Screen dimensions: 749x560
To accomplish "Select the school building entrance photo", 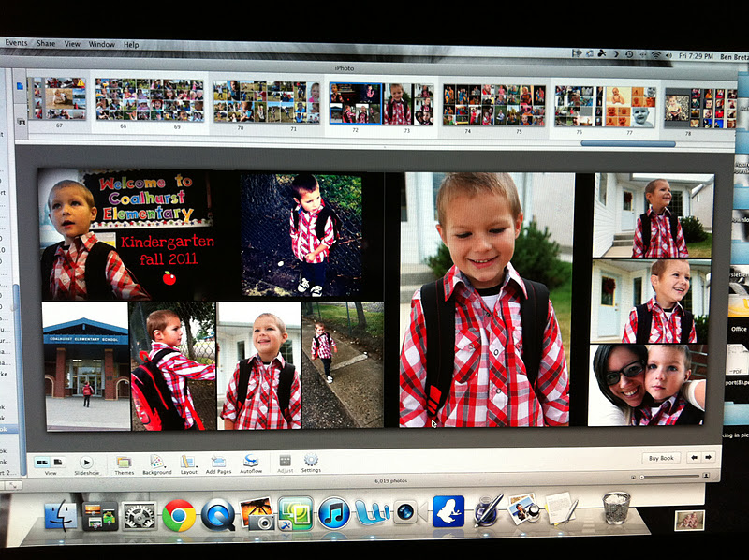I will tap(86, 366).
